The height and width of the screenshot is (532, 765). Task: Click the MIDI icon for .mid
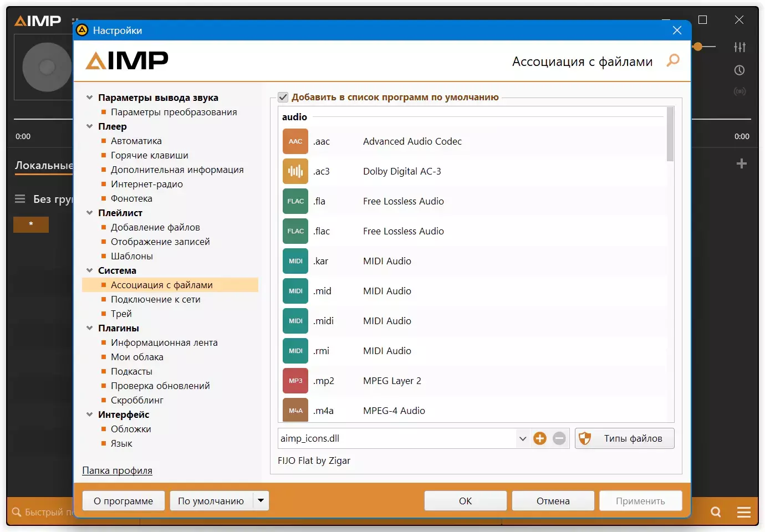click(295, 291)
